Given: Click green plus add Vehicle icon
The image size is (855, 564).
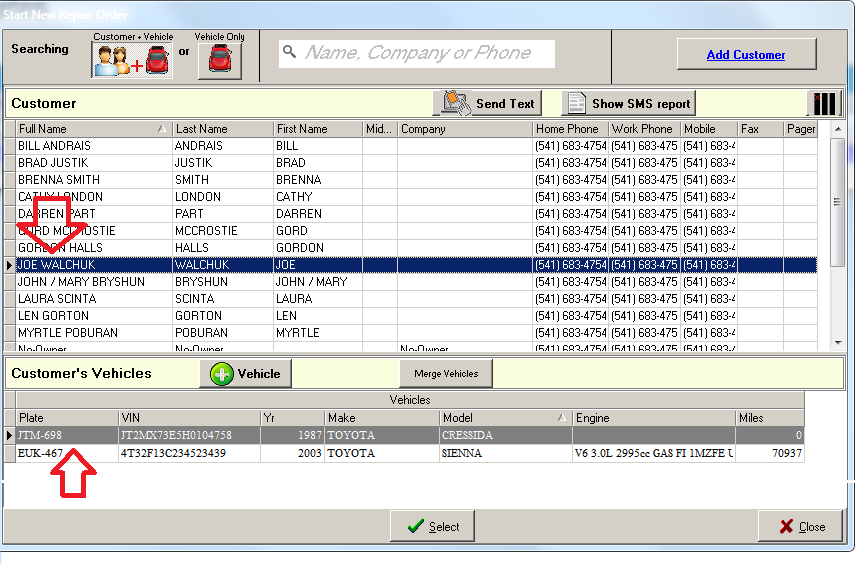Looking at the screenshot, I should 221,373.
